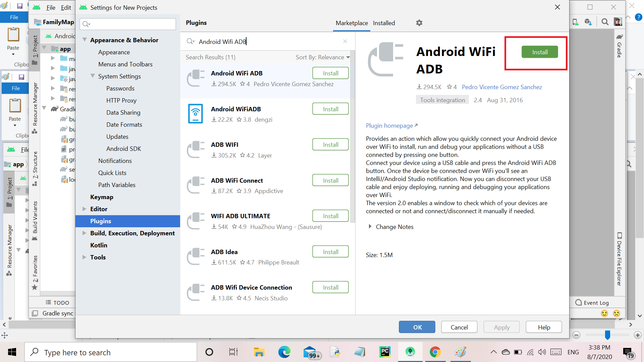
Task: Select Plugins in the settings tree
Action: 101,221
